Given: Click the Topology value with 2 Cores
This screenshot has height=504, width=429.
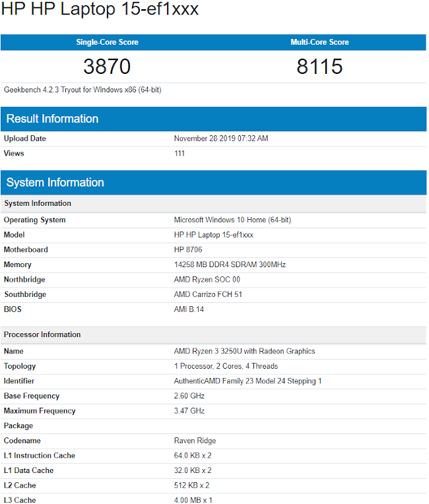Looking at the screenshot, I should (x=226, y=366).
